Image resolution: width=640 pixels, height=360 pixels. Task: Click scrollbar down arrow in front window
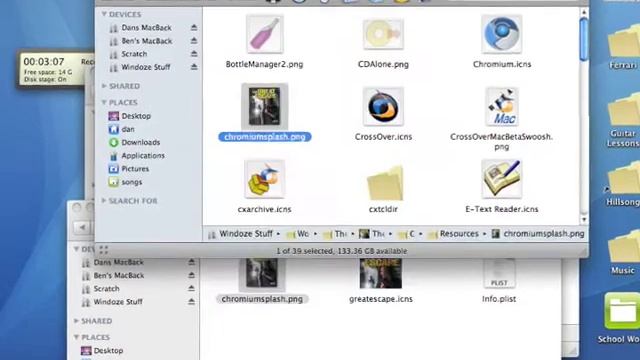pyautogui.click(x=584, y=219)
